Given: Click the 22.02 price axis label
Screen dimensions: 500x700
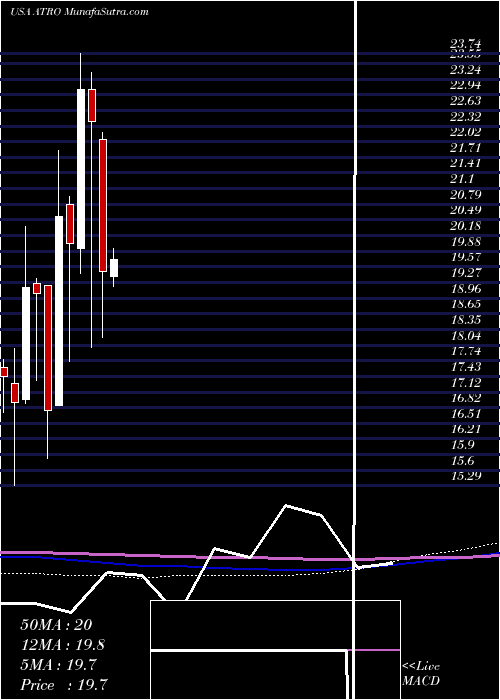Looking at the screenshot, I should coord(466,132).
